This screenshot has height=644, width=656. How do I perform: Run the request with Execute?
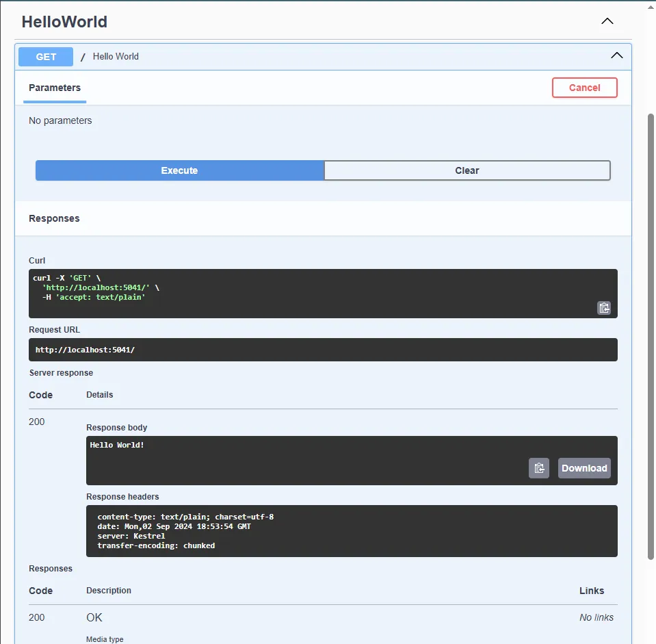click(179, 170)
